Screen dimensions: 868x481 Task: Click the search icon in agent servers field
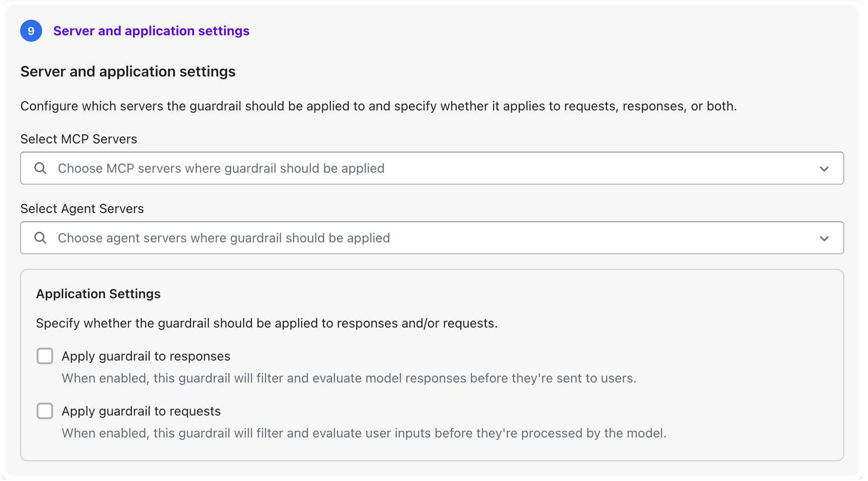coord(40,238)
